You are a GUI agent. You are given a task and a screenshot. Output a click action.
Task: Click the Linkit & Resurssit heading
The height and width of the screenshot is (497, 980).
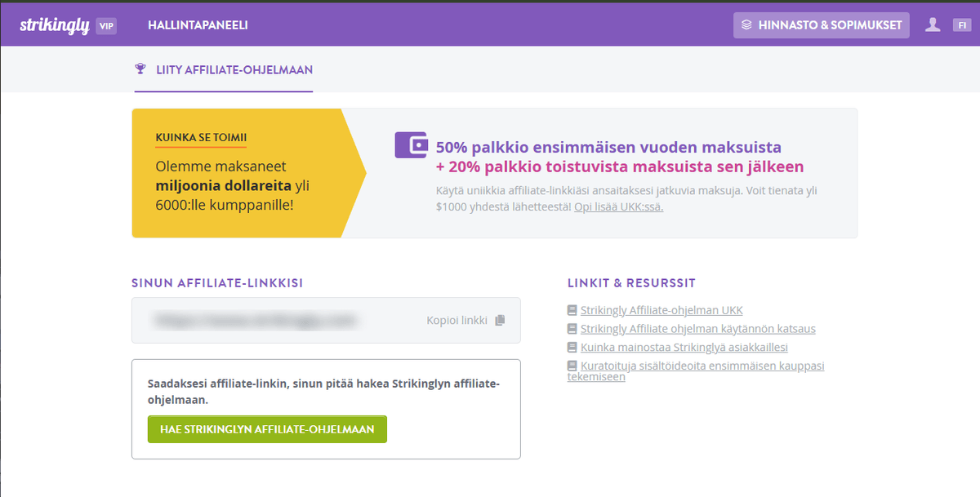[x=631, y=283]
